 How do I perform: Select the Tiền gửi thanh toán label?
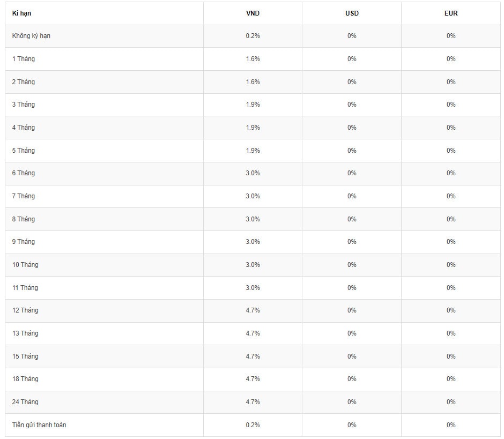coord(39,425)
